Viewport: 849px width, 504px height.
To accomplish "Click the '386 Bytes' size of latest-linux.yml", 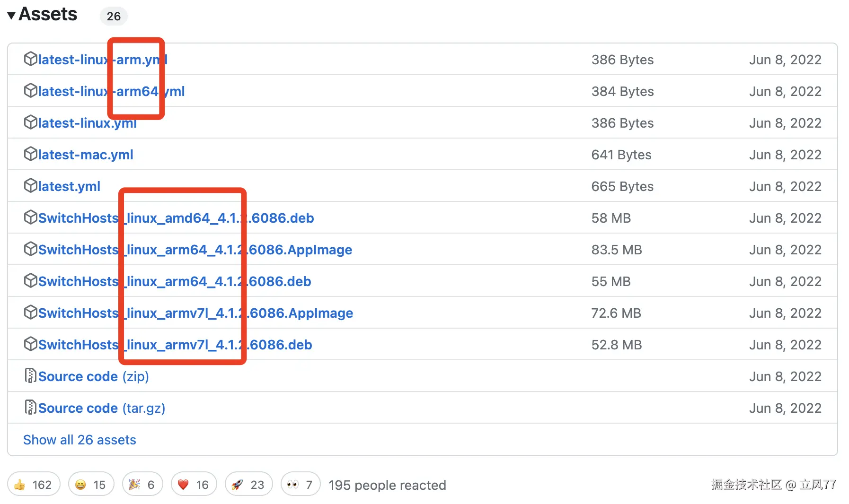I will point(622,123).
